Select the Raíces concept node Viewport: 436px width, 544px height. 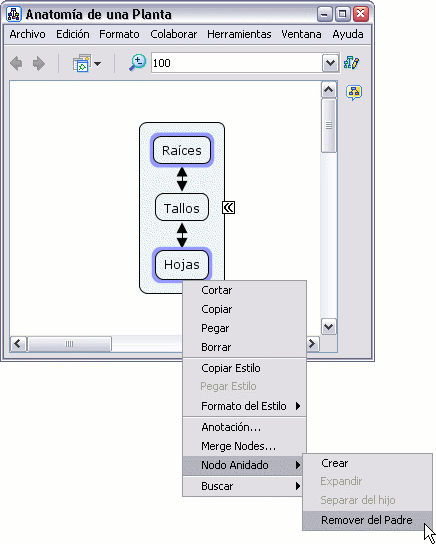point(182,150)
